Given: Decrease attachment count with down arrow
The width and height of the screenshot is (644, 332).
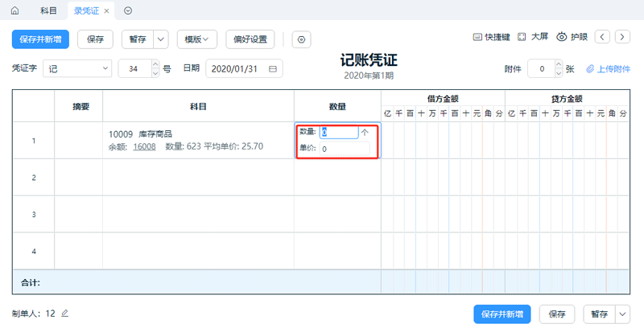Looking at the screenshot, I should point(559,73).
